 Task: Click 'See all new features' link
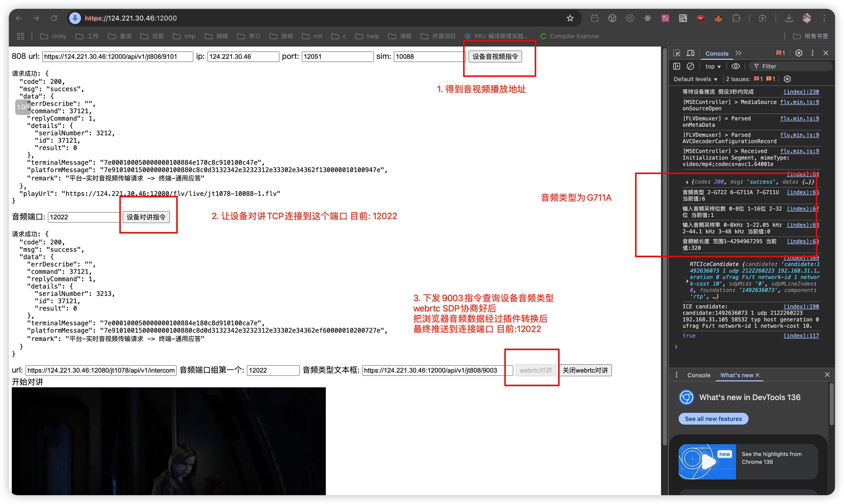713,419
